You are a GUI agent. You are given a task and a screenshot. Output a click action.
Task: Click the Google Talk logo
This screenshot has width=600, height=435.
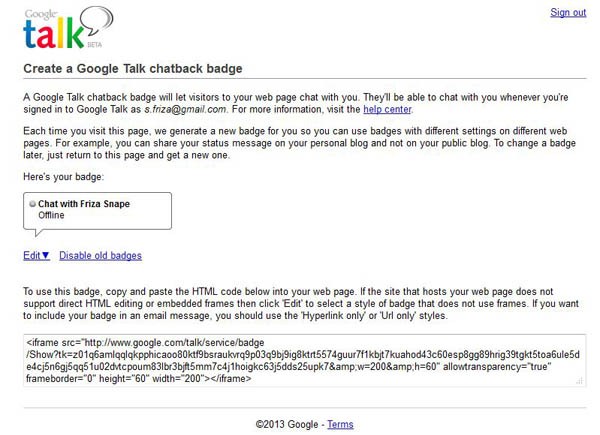68,28
